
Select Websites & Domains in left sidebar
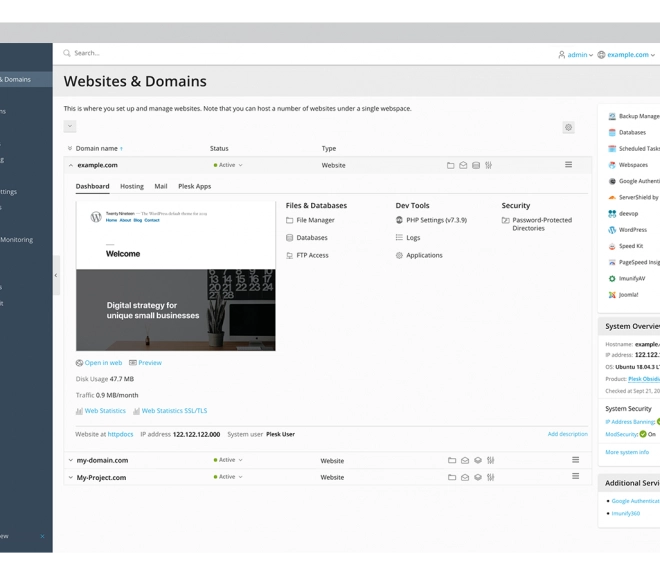pos(26,79)
